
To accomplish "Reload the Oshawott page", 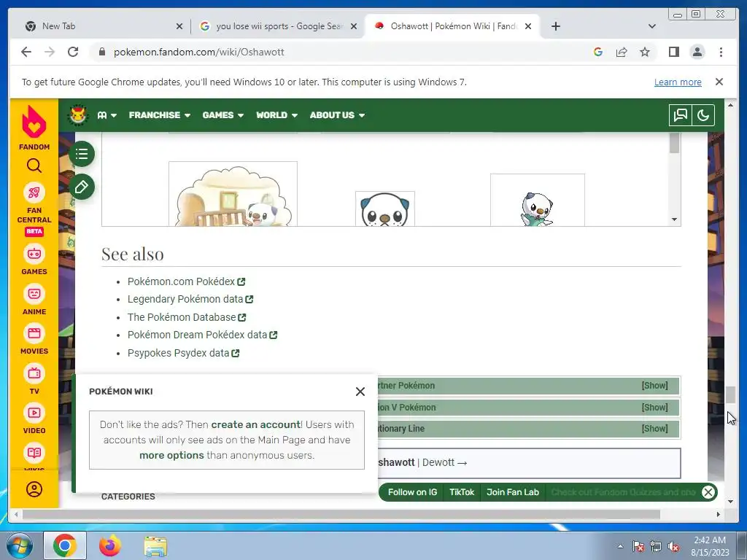I will (73, 52).
